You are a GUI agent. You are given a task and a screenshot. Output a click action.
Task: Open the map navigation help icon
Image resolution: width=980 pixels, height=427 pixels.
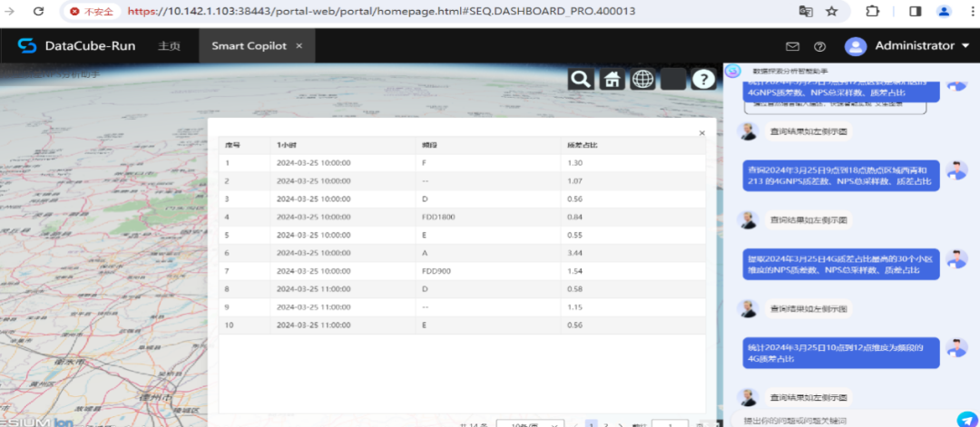tap(704, 79)
